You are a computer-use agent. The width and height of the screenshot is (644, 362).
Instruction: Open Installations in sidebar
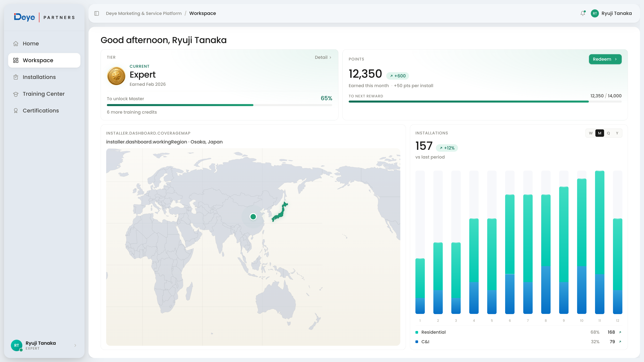pyautogui.click(x=44, y=77)
